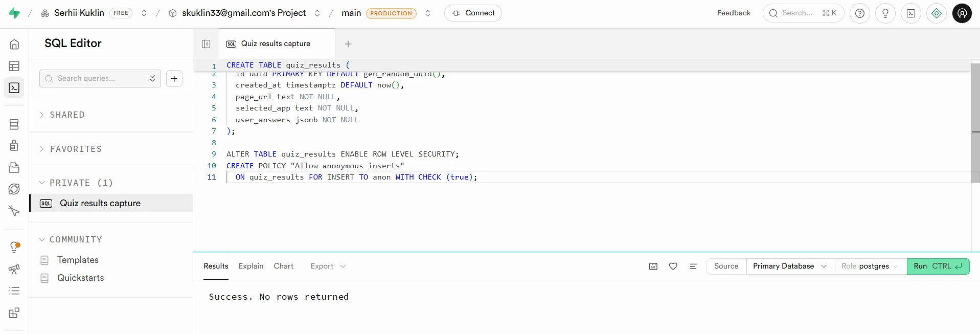Click the Source label button
The height and width of the screenshot is (334, 980).
click(x=726, y=266)
